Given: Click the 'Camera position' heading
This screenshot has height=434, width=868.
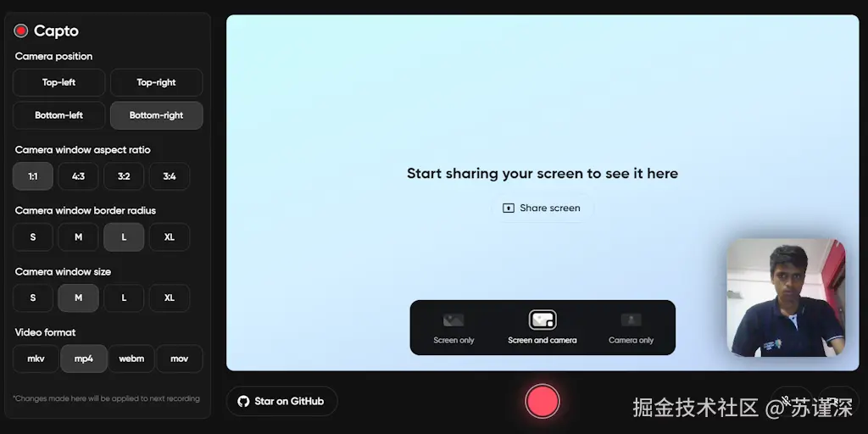Looking at the screenshot, I should coord(53,57).
